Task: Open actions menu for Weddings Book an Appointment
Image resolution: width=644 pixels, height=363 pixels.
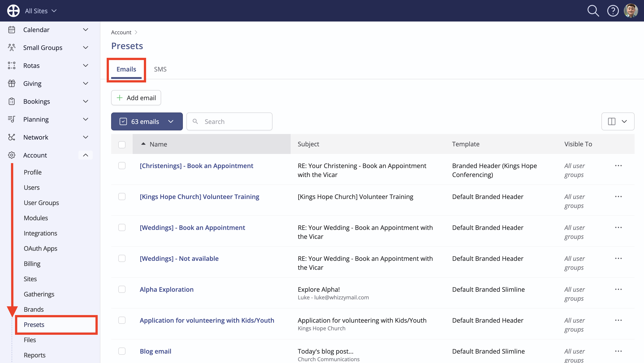Action: [x=618, y=227]
